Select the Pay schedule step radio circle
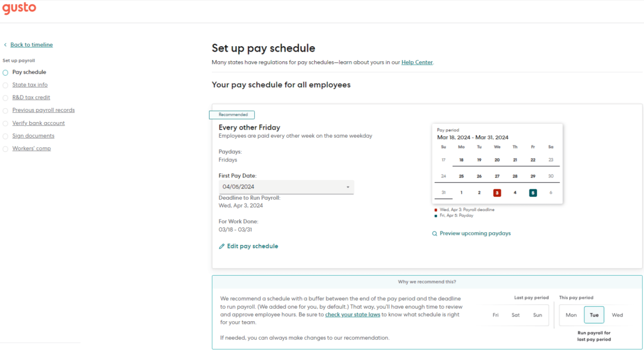Image resolution: width=644 pixels, height=351 pixels. [5, 72]
